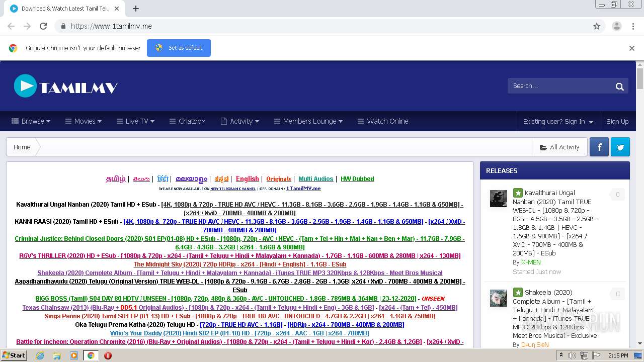Open Criminal Justice: Behind Closed Doors link

point(240,243)
